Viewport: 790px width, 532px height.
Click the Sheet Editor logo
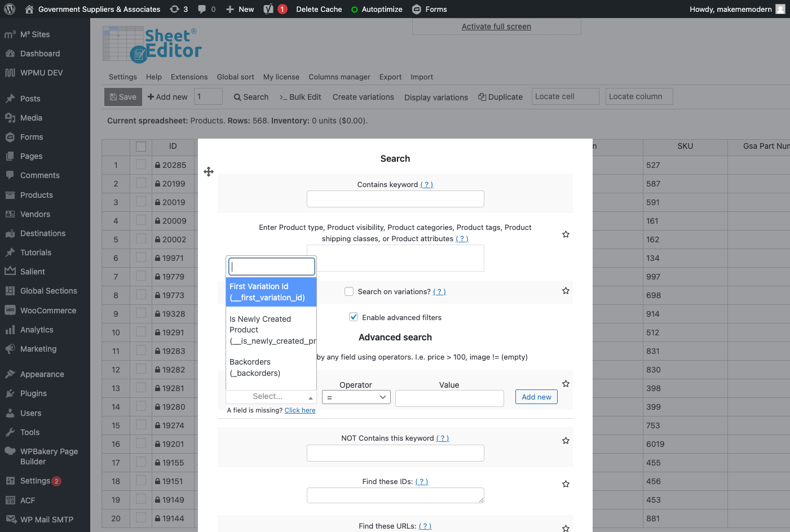pyautogui.click(x=152, y=44)
